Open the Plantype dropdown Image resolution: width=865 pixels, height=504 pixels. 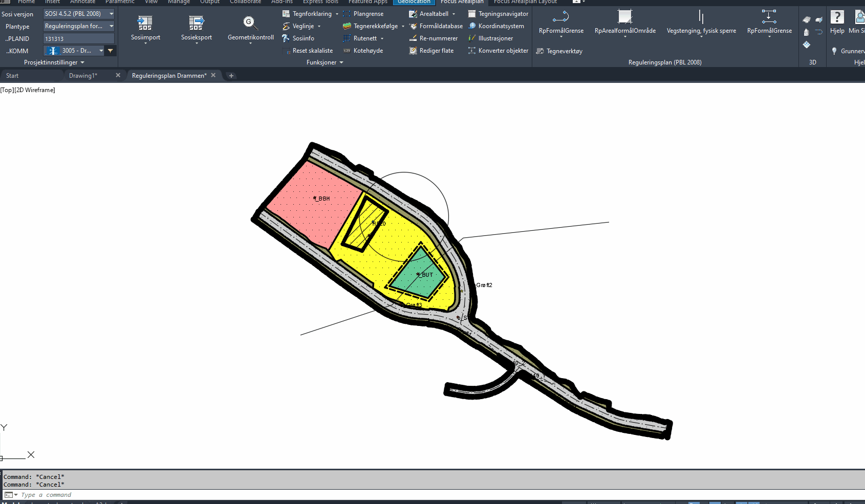click(111, 26)
